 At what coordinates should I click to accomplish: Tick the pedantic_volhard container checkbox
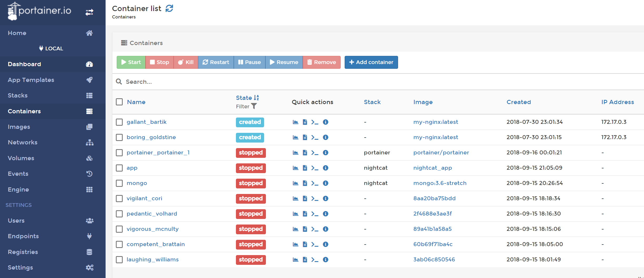pyautogui.click(x=119, y=214)
